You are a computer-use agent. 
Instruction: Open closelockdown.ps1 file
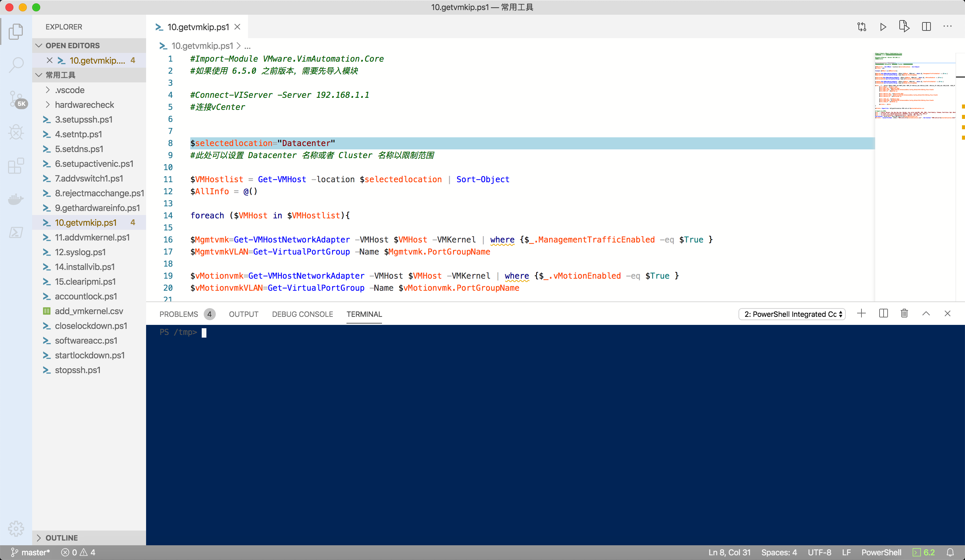pos(89,326)
